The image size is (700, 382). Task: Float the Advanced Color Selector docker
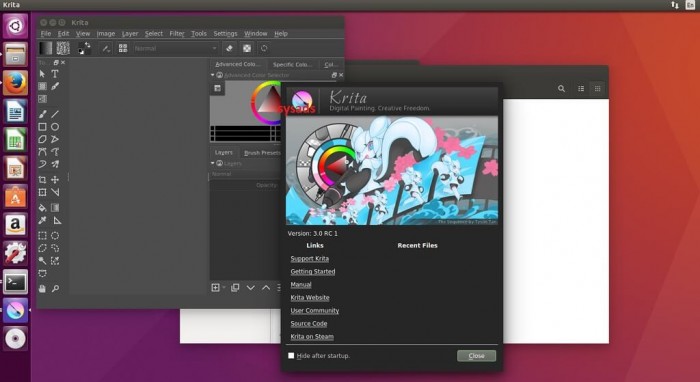[x=334, y=75]
